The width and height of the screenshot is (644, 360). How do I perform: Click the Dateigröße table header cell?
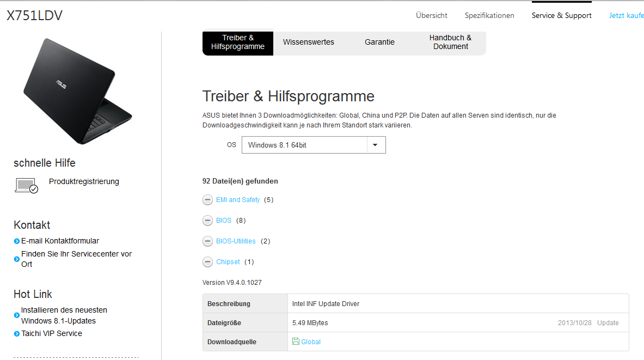pyautogui.click(x=246, y=323)
